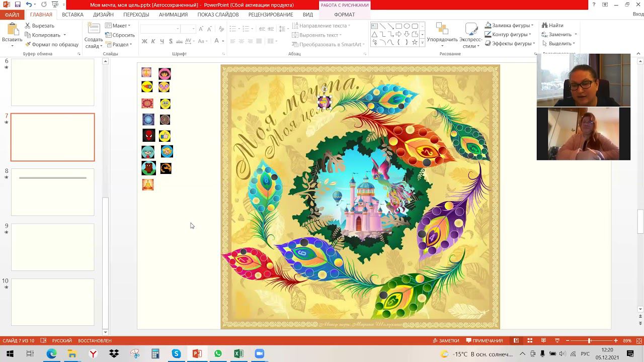Select the right arrow shape in gallery
This screenshot has height=362, width=644.
(398, 34)
